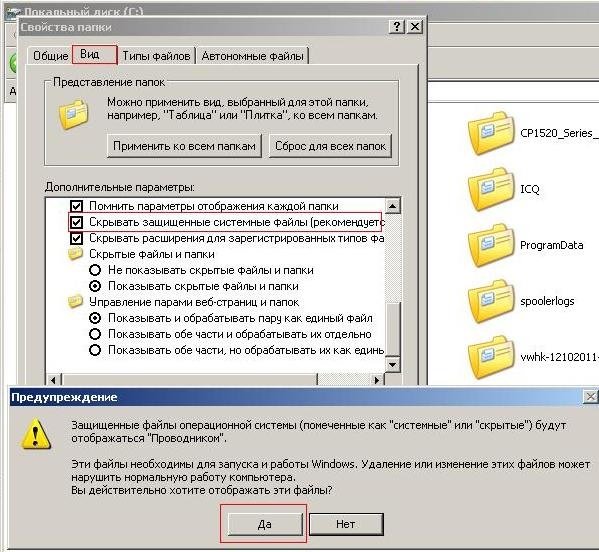Open the CP1520_Series folder icon
The width and height of the screenshot is (599, 552).
(492, 133)
